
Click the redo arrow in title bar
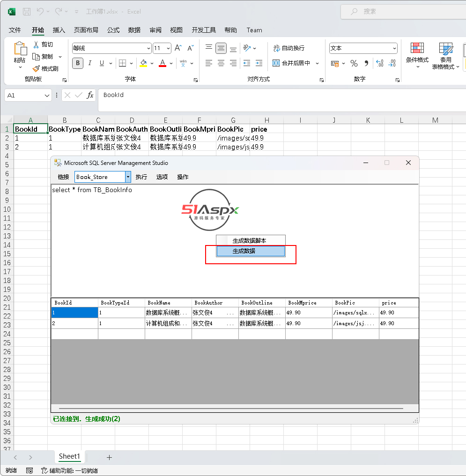[58, 12]
